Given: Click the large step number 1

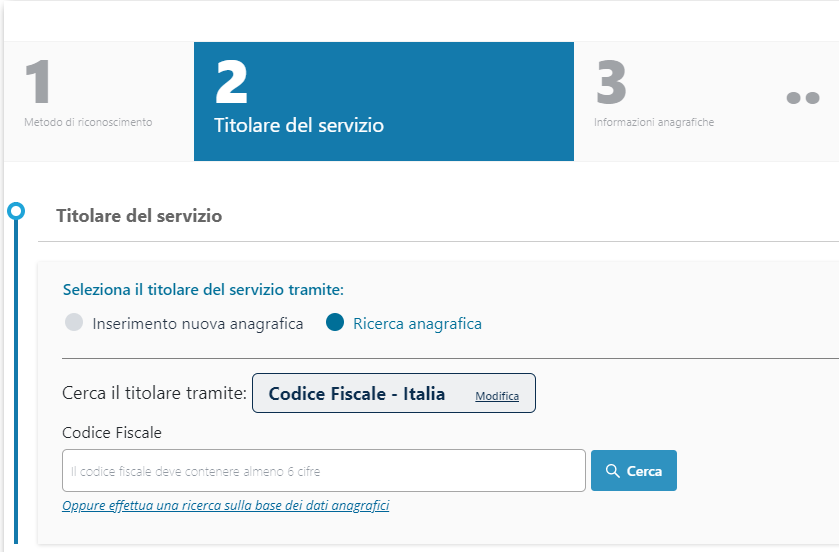Looking at the screenshot, I should (x=38, y=83).
